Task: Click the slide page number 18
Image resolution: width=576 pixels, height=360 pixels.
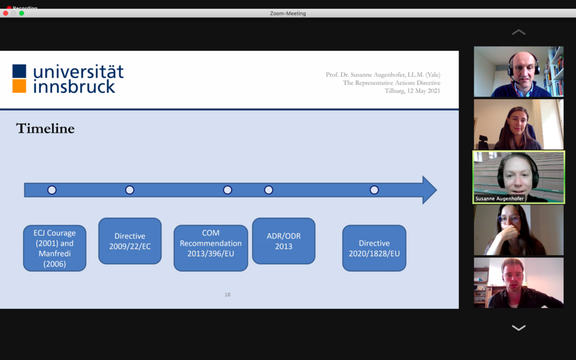Action: click(x=227, y=295)
